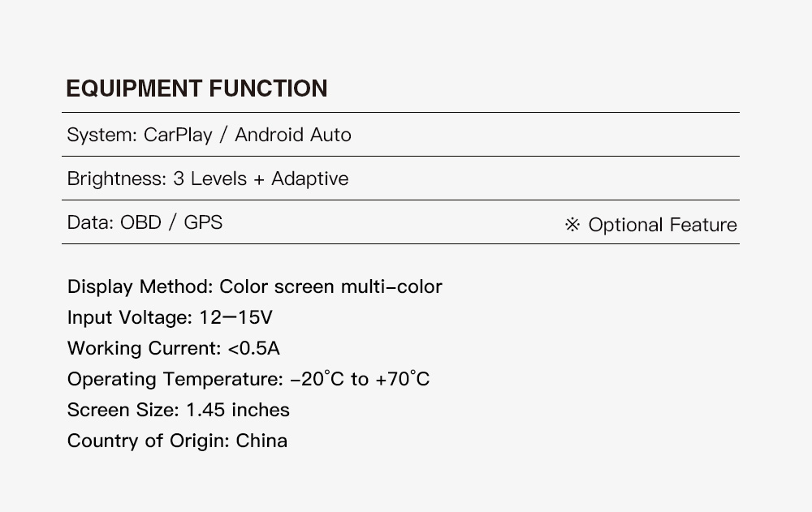The width and height of the screenshot is (812, 512).
Task: Click the Country of Origin: China line
Action: (177, 441)
